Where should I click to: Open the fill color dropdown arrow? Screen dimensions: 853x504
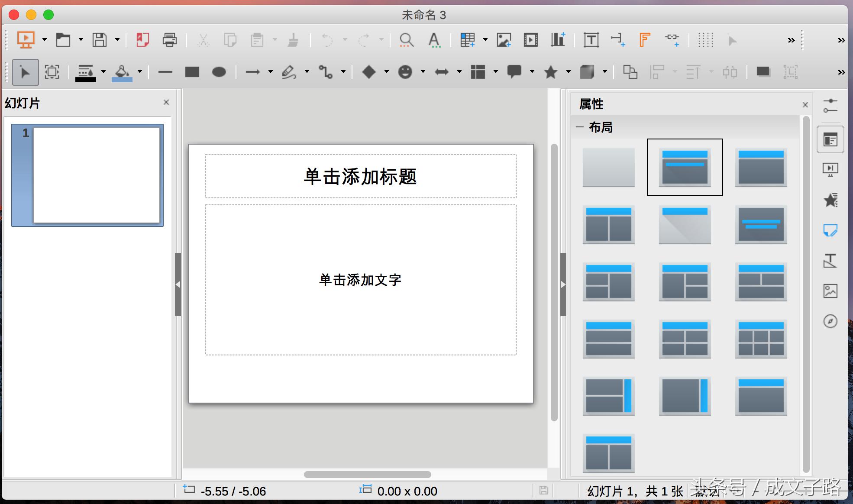click(139, 71)
